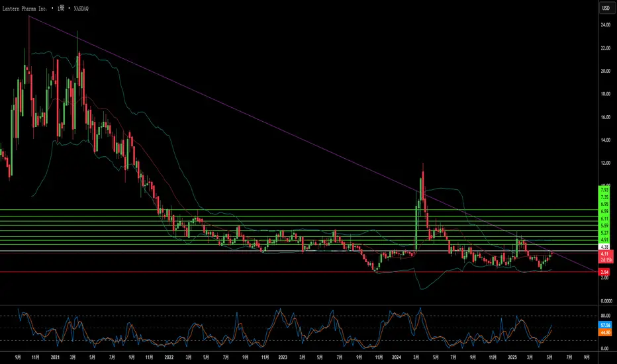Click the white 4.38 price label
617x364 pixels.
[604, 246]
